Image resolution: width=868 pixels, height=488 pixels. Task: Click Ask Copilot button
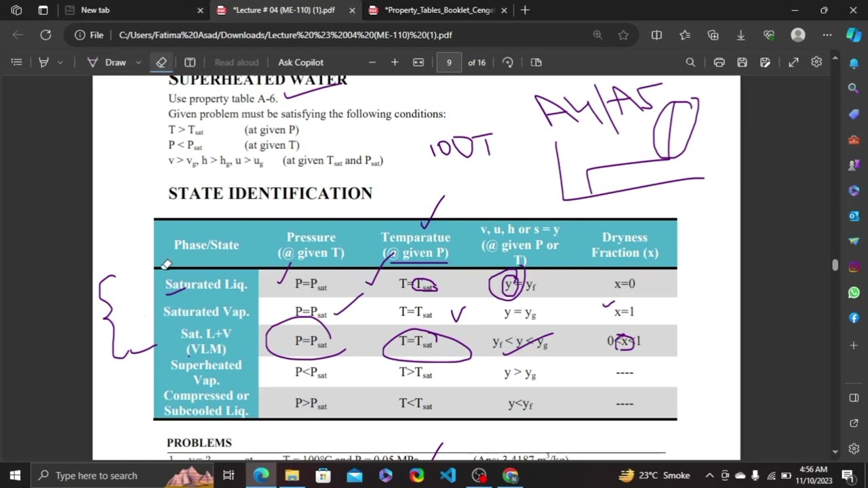pyautogui.click(x=300, y=62)
